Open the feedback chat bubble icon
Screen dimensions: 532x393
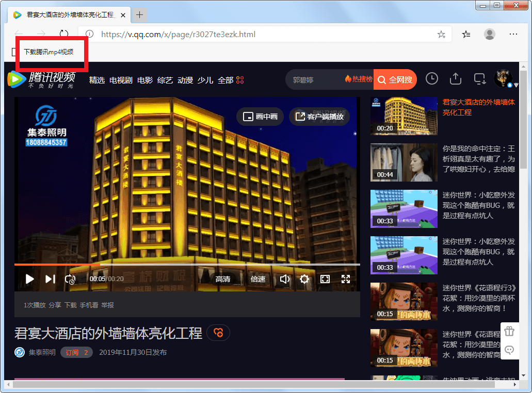[x=509, y=350]
